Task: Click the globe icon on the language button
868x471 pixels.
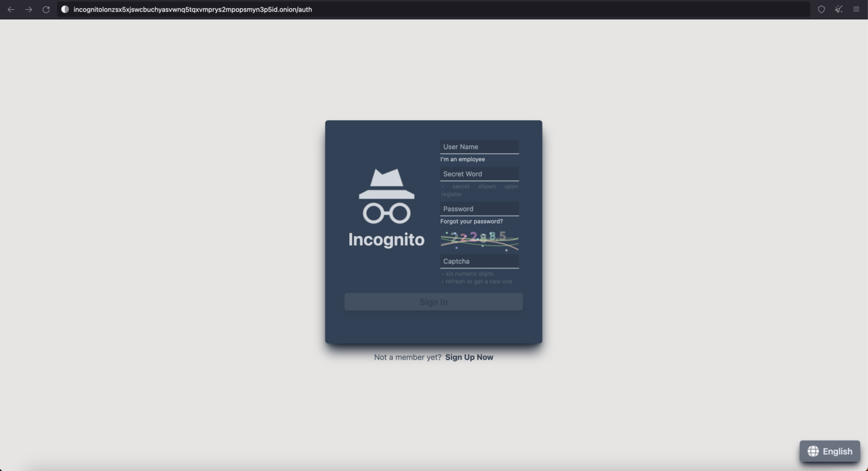Action: coord(813,451)
